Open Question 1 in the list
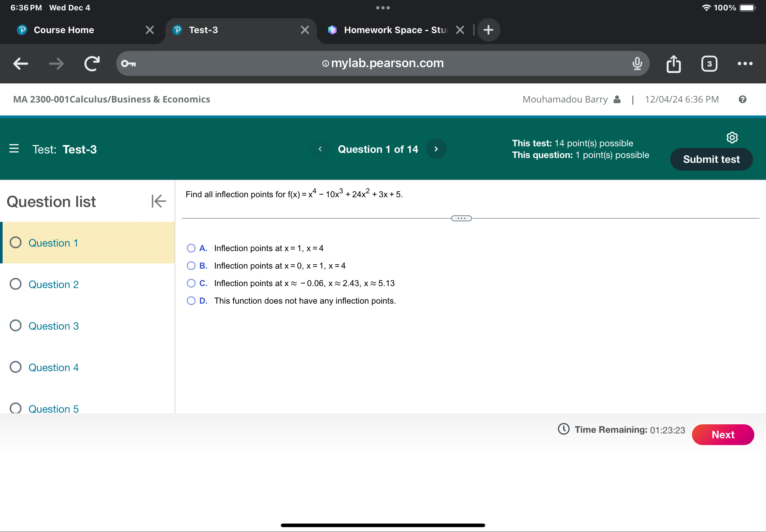This screenshot has width=766, height=532. [87, 243]
